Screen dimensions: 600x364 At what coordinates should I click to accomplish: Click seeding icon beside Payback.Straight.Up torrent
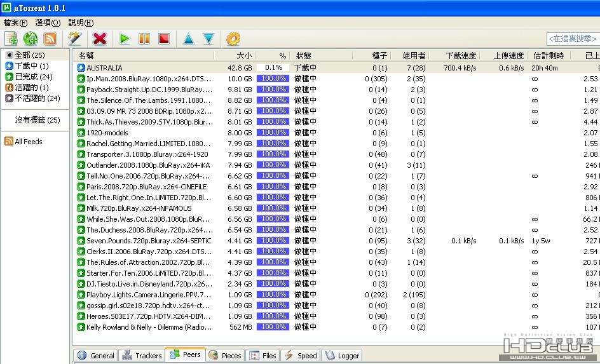[x=81, y=90]
